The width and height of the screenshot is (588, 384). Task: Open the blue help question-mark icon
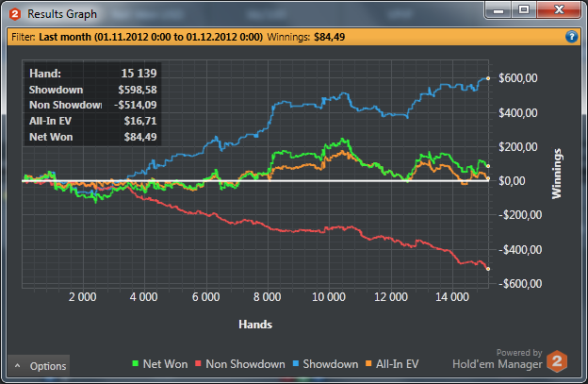(x=571, y=37)
